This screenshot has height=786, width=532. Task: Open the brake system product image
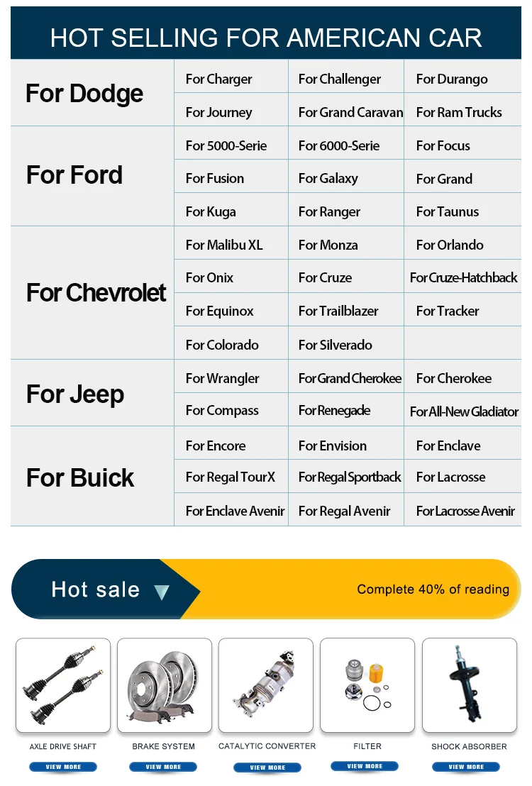point(165,685)
